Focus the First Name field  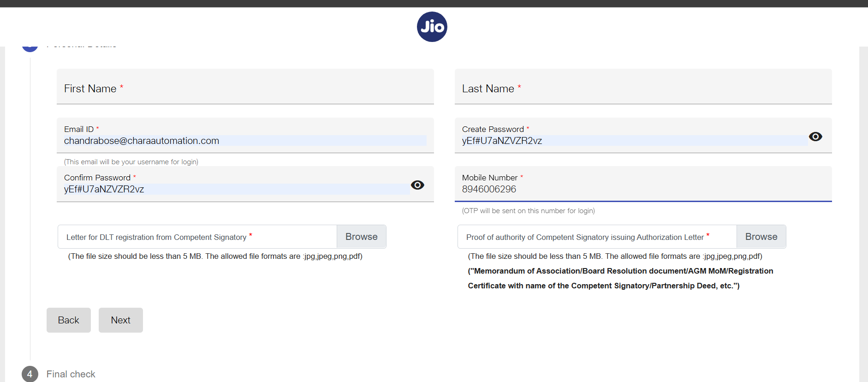click(245, 89)
